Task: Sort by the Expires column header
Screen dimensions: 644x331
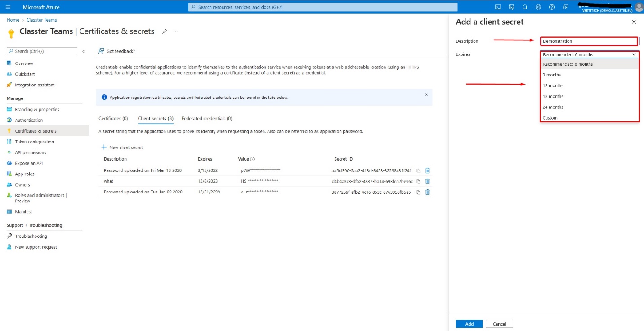Action: pos(205,159)
